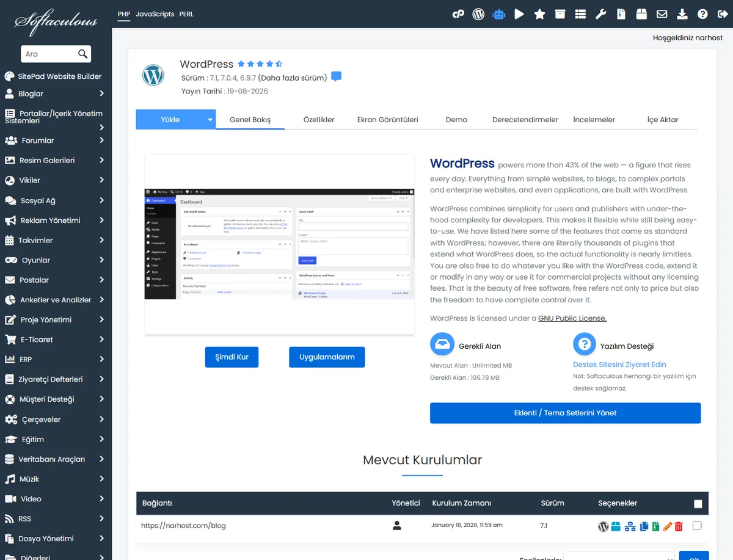Click the clone copy icon in blog row
This screenshot has height=560, width=733.
click(x=644, y=526)
